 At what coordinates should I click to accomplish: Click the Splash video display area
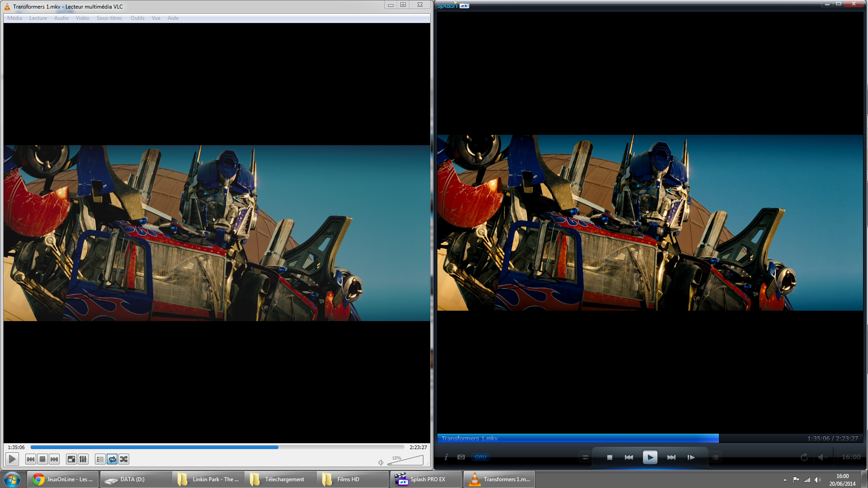pyautogui.click(x=650, y=223)
